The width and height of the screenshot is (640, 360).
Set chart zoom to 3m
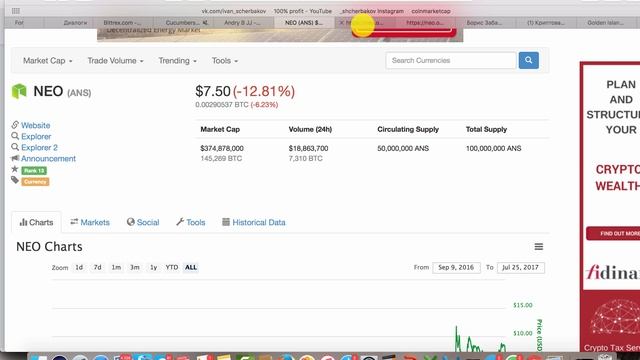135,267
